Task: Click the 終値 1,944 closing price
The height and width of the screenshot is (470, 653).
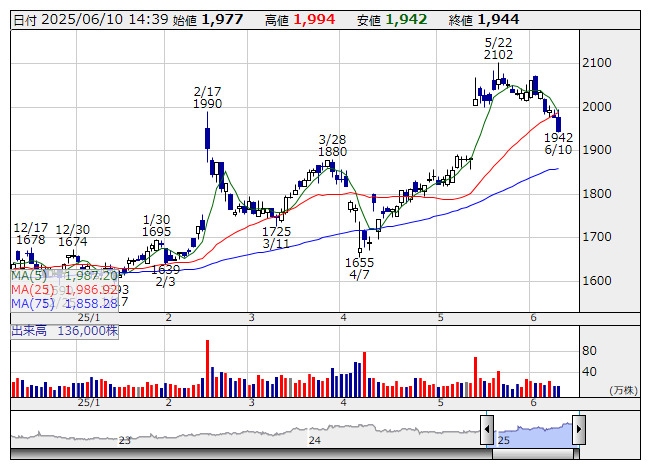Action: tap(484, 20)
